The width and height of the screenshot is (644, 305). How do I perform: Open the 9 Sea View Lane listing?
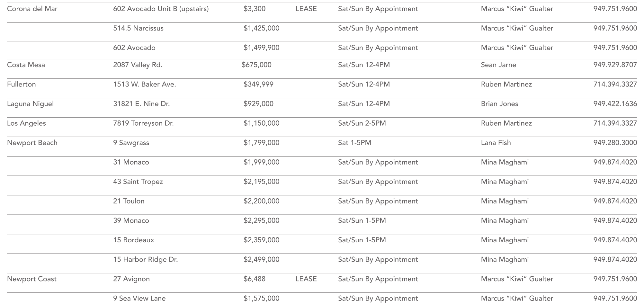[139, 298]
